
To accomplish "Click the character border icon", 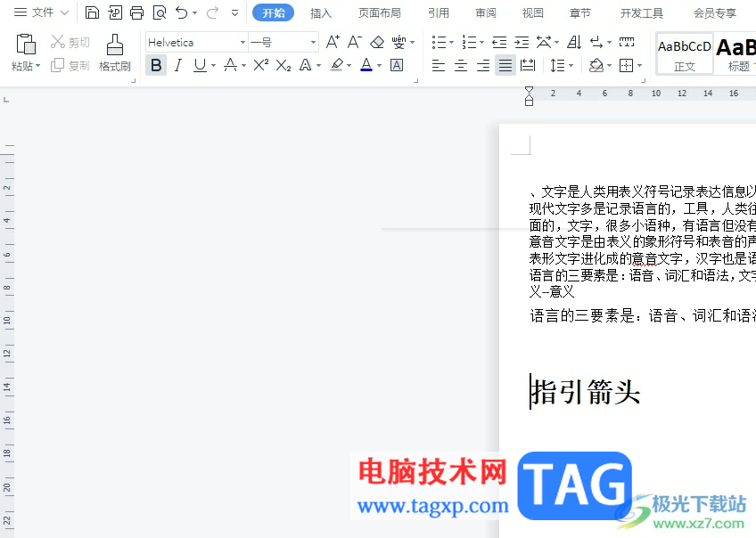I will (397, 65).
